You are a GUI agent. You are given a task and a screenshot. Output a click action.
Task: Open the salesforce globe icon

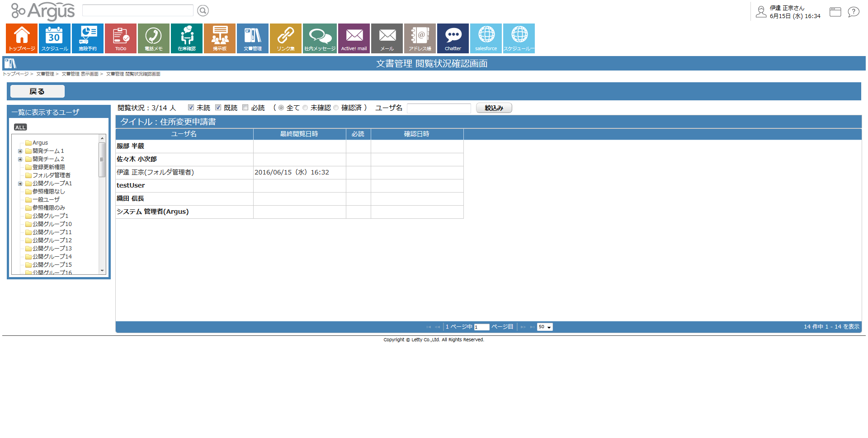tap(486, 38)
